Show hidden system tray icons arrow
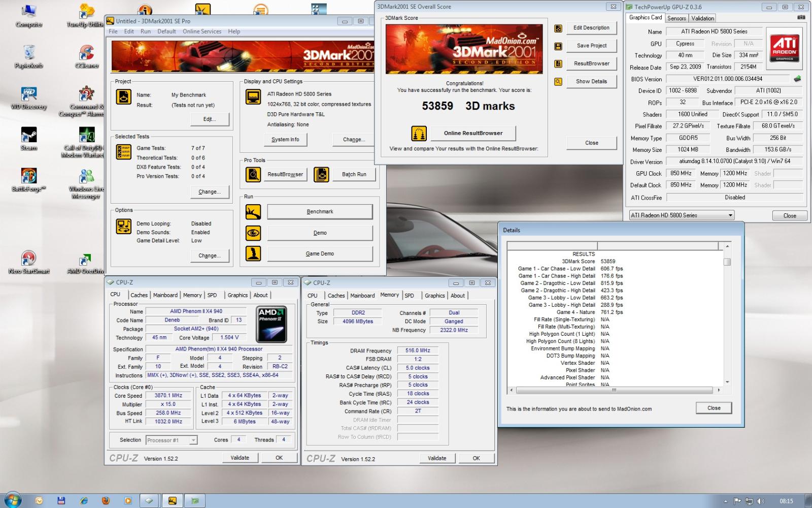 pyautogui.click(x=726, y=501)
